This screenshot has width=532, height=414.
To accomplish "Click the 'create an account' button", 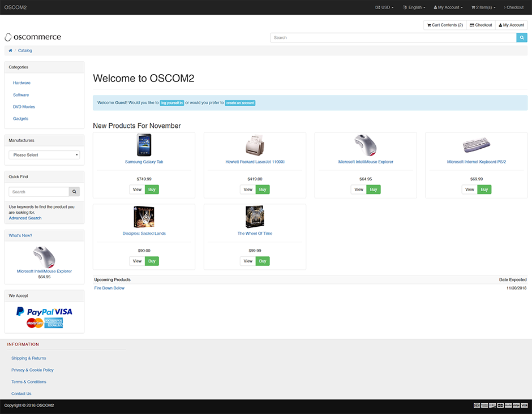I will click(240, 103).
